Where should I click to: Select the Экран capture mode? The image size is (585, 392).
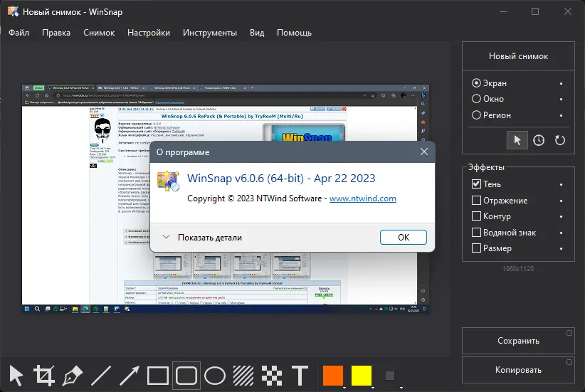(x=490, y=83)
